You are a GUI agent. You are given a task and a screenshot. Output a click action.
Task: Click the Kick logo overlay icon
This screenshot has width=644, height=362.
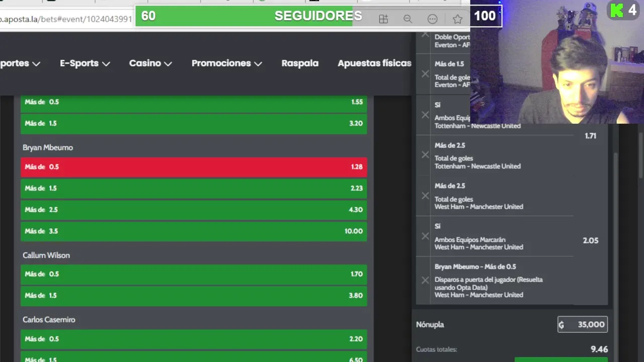617,11
